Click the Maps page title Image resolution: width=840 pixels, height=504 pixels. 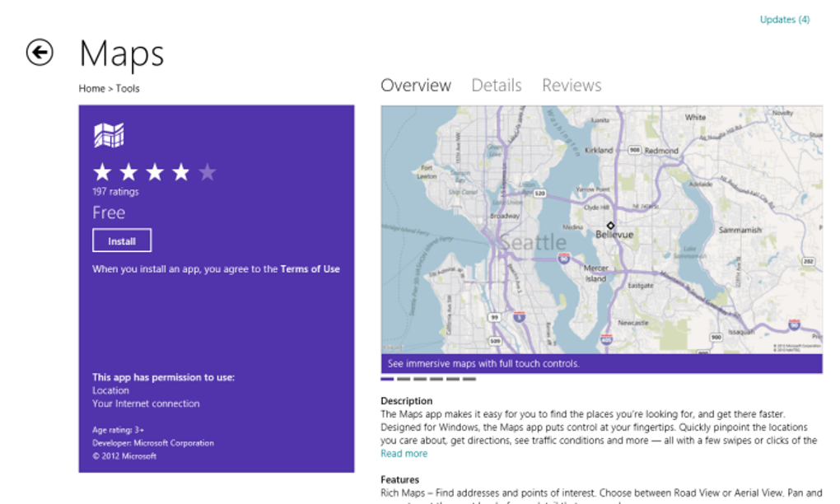(x=122, y=54)
